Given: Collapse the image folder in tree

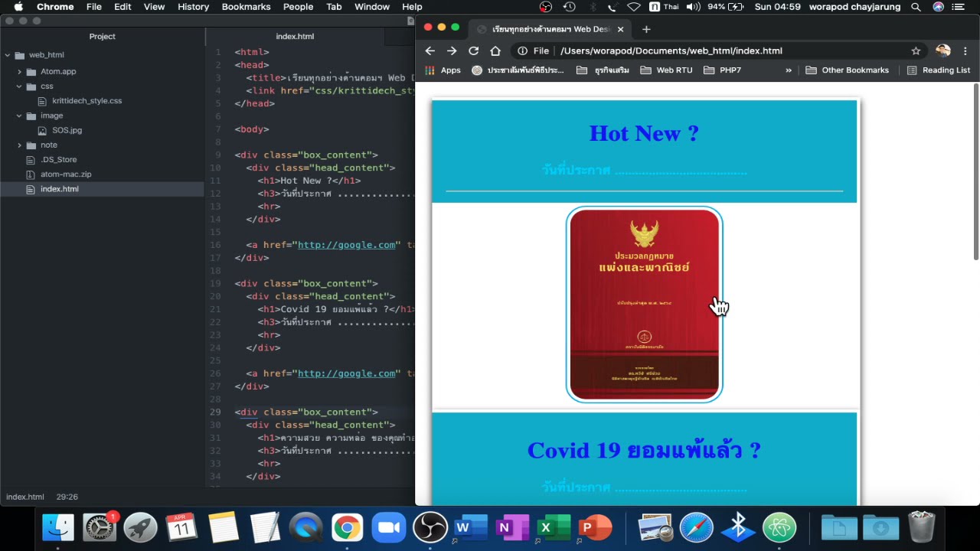Looking at the screenshot, I should click(x=19, y=116).
